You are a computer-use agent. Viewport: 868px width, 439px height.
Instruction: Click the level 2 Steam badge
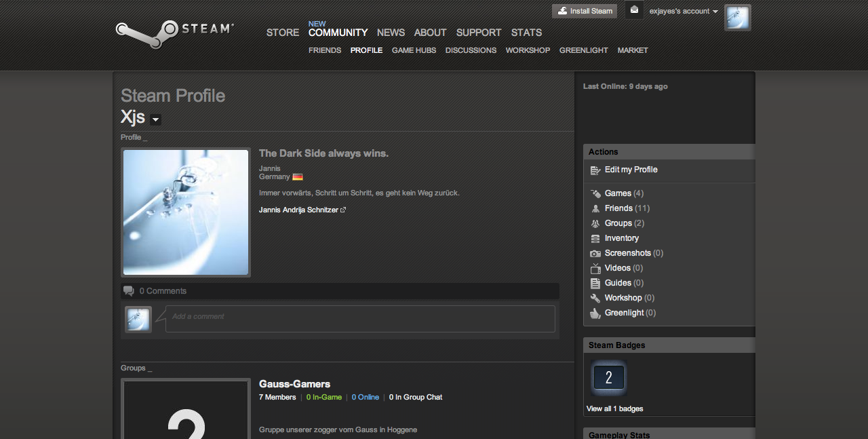(608, 378)
